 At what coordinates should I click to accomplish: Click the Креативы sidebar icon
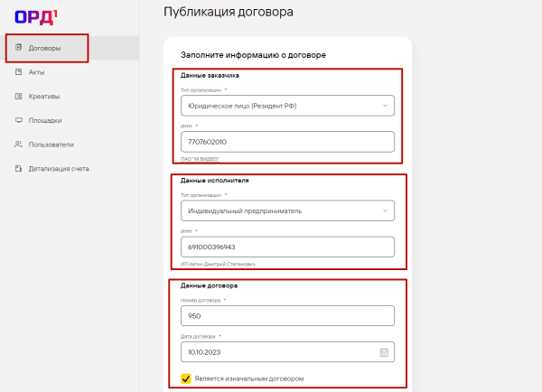[19, 96]
